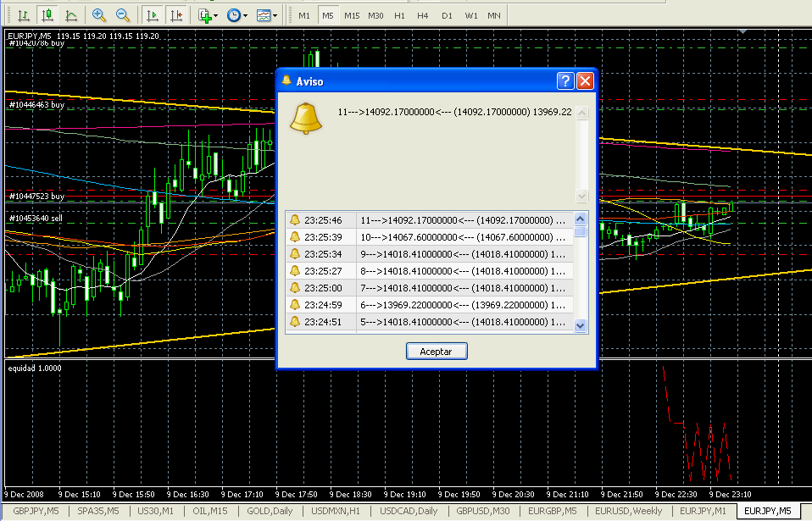Open the add indicators tool

(x=205, y=15)
